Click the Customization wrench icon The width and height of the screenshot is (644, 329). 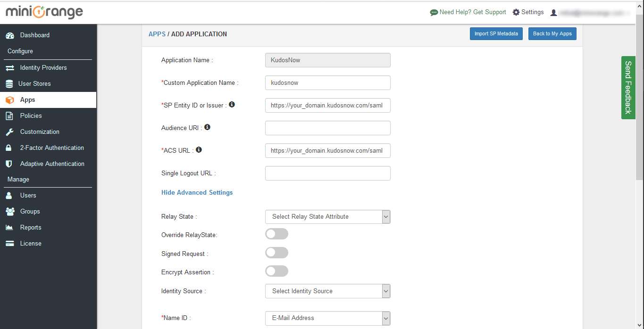coord(9,132)
